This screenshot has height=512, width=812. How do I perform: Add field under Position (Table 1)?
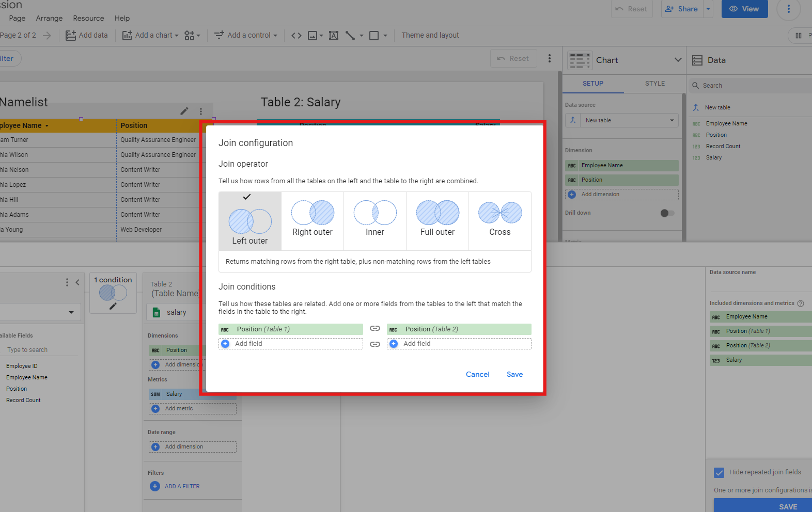[x=291, y=344]
